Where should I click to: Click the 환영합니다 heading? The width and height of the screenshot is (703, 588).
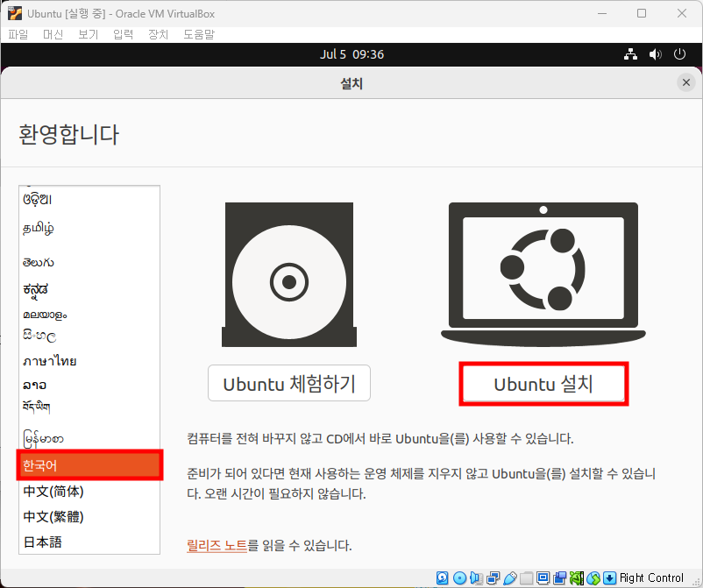68,134
